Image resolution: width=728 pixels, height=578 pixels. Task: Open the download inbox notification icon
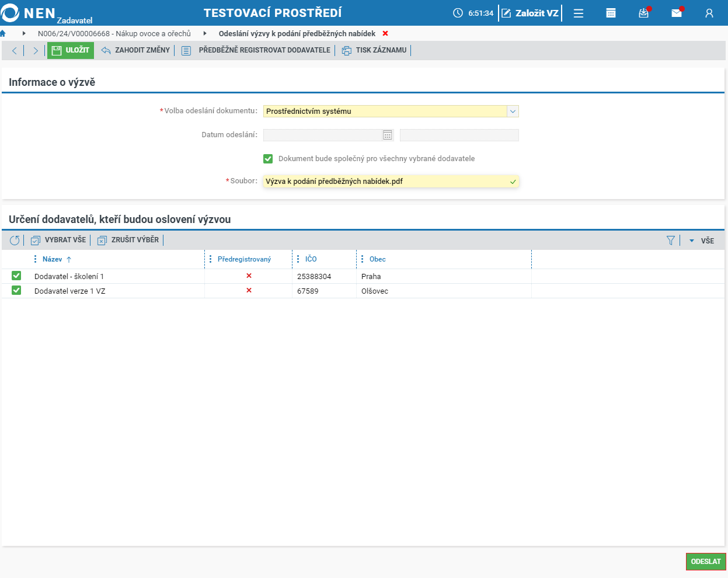tap(644, 13)
